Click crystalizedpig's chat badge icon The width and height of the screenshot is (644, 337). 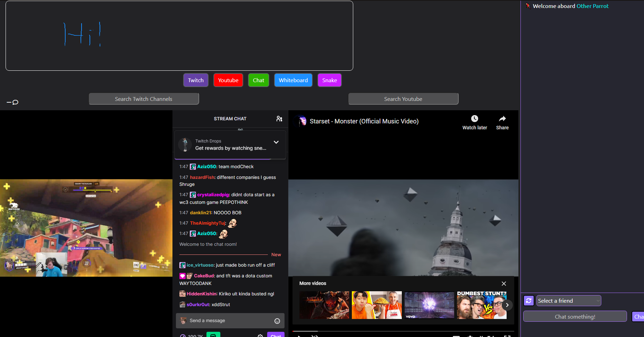click(x=193, y=195)
